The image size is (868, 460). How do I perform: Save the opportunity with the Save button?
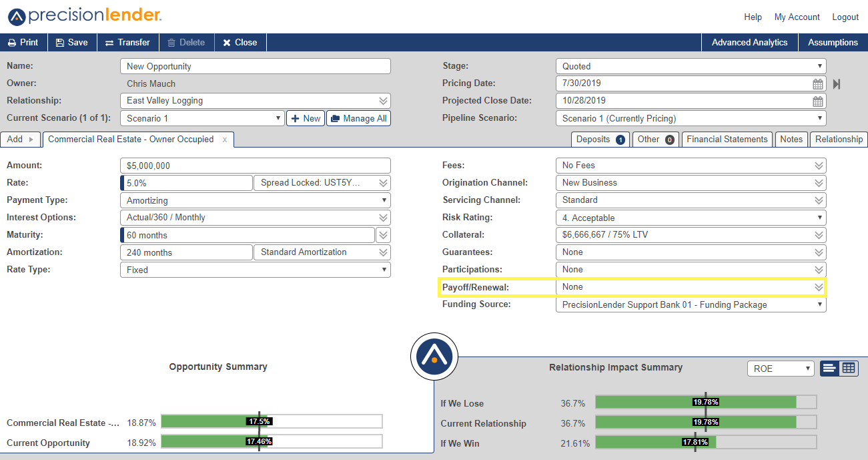72,42
